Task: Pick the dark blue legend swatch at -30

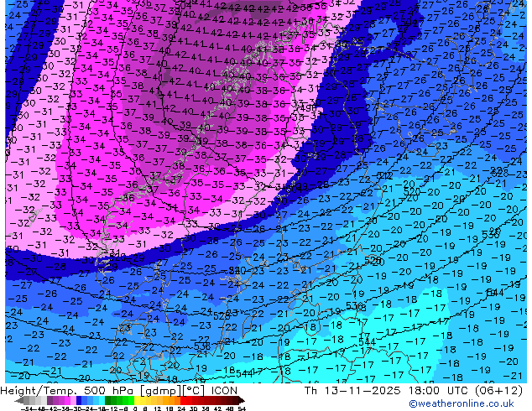Action: coord(79,400)
